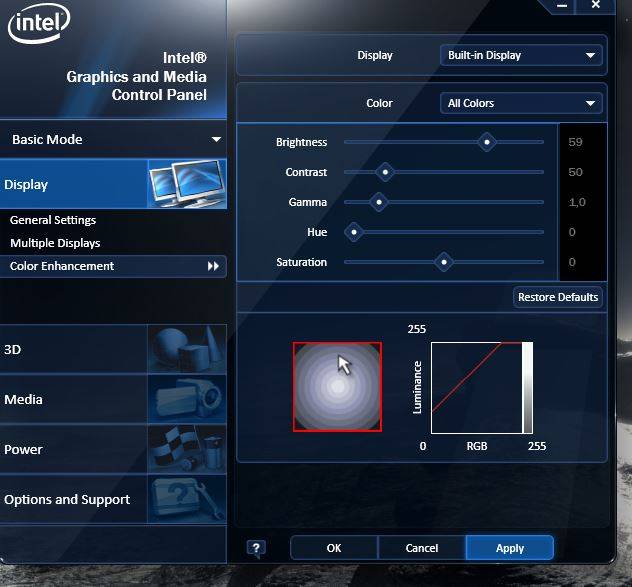This screenshot has width=632, height=587.
Task: Click the question mark help icon
Action: click(x=256, y=548)
